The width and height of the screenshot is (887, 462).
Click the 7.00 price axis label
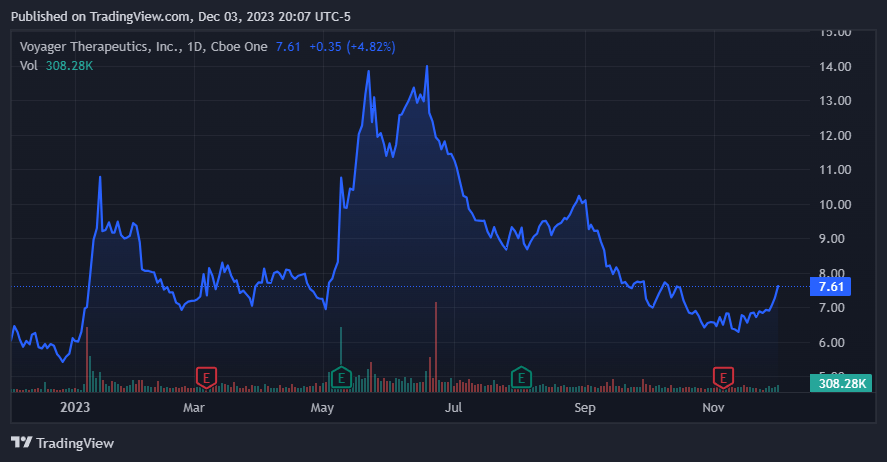coord(832,308)
